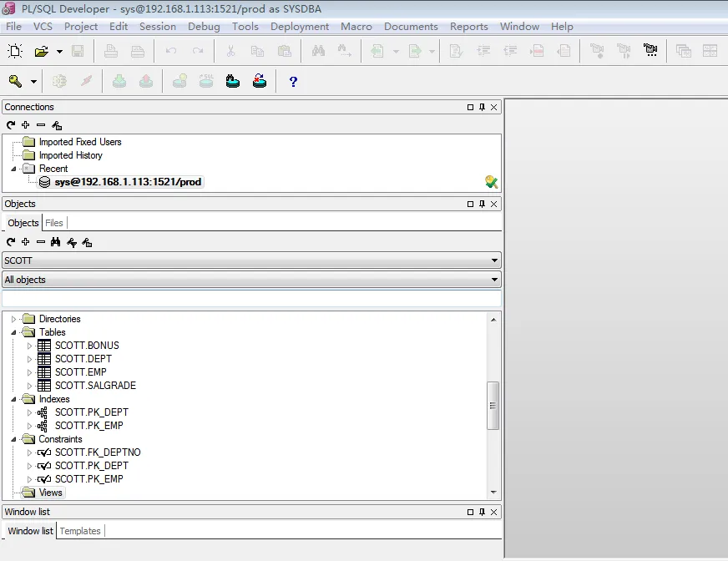This screenshot has height=561, width=728.
Task: Open the Tools menu
Action: (245, 26)
